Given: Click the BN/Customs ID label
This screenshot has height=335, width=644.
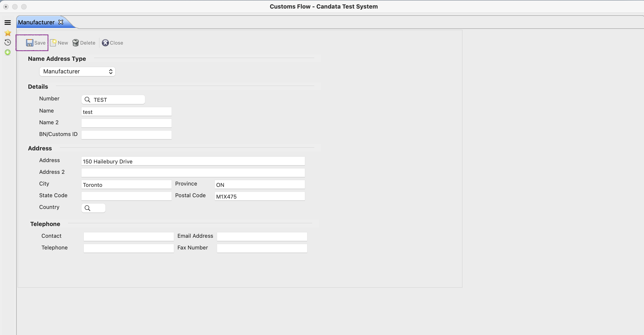Looking at the screenshot, I should click(x=58, y=134).
